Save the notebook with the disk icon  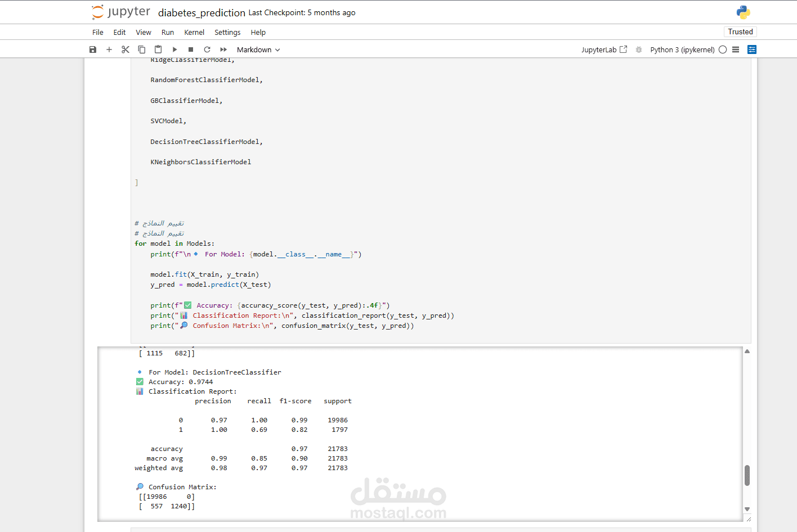coord(93,49)
